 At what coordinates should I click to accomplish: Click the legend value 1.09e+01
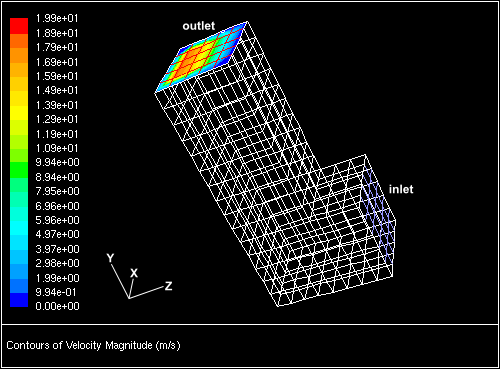pyautogui.click(x=57, y=148)
